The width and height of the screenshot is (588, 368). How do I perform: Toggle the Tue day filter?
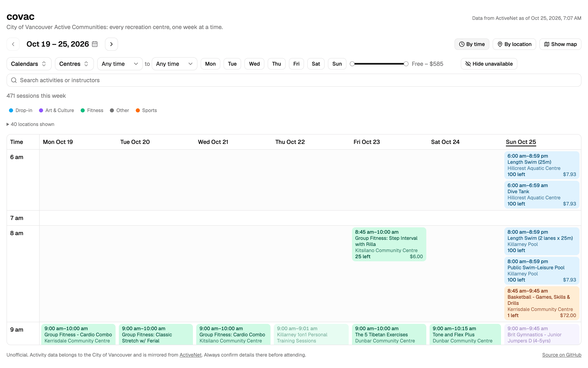232,64
